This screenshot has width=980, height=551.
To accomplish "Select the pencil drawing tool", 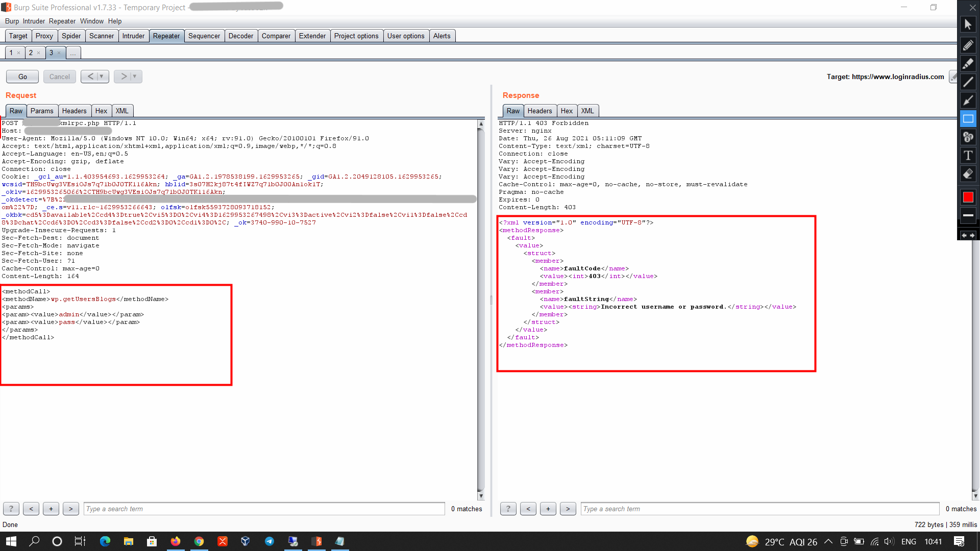I will click(x=968, y=45).
